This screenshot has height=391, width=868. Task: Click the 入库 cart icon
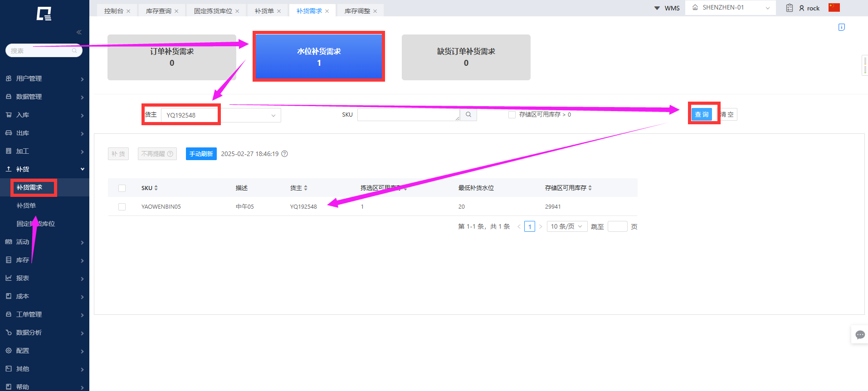pyautogui.click(x=9, y=115)
